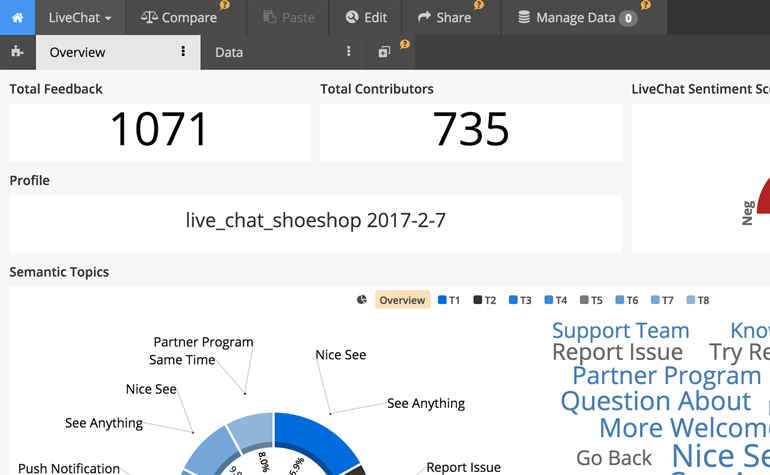
Task: Open the help badge on Share
Action: coord(479,5)
